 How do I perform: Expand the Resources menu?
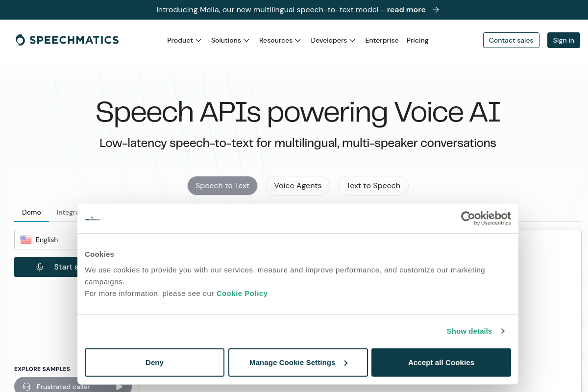[x=280, y=40]
